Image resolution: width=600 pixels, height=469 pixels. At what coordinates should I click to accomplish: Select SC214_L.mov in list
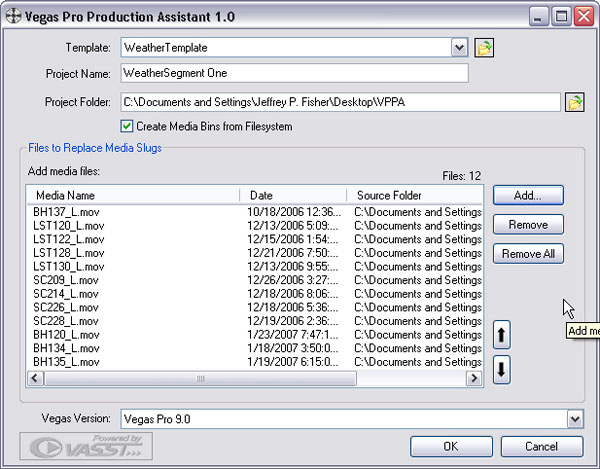[66, 294]
